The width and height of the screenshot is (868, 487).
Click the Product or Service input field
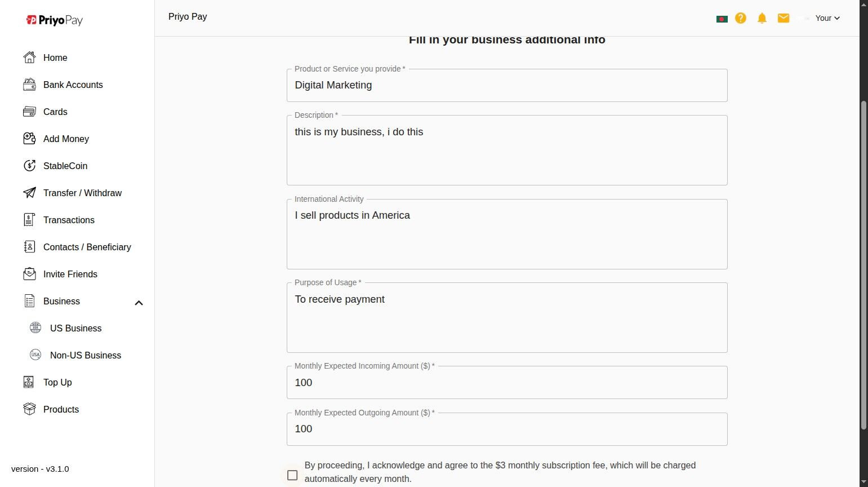coord(507,86)
